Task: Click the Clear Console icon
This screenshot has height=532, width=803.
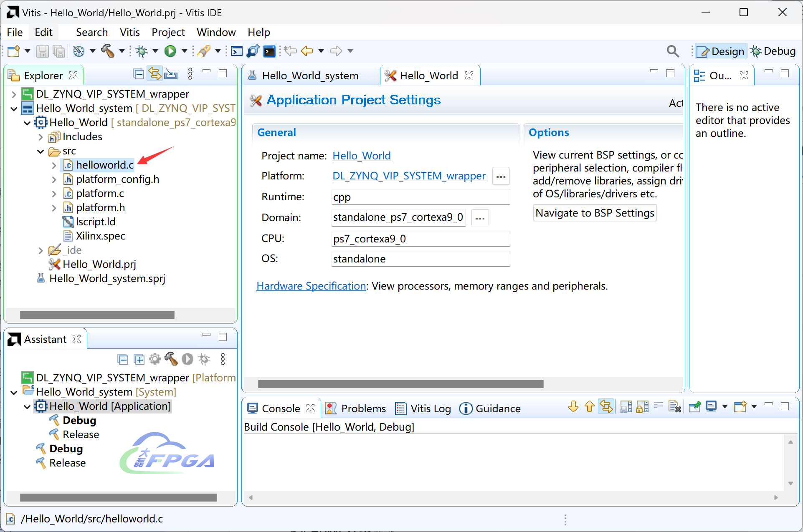Action: coord(675,406)
